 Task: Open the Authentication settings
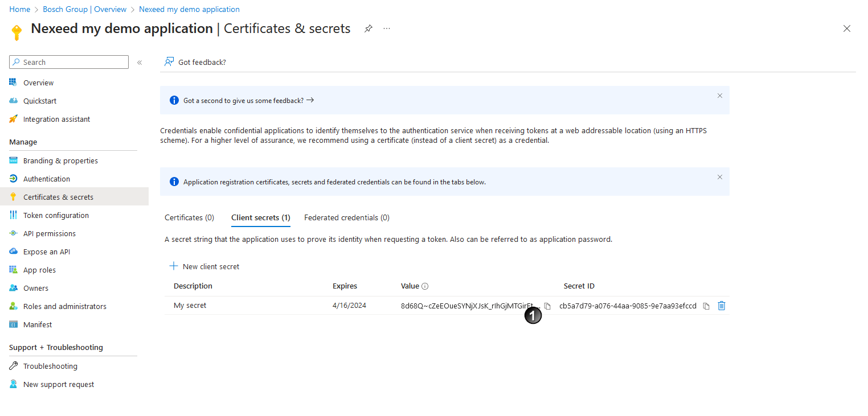[46, 179]
